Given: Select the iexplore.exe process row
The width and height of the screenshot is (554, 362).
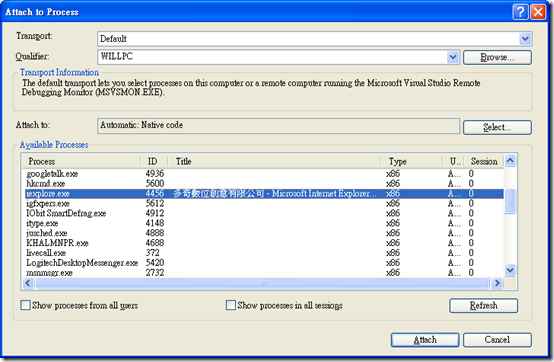Looking at the screenshot, I should pos(264,194).
